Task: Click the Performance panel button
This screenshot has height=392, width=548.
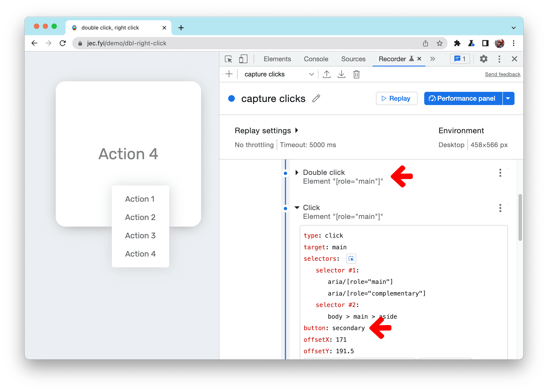Action: click(462, 98)
